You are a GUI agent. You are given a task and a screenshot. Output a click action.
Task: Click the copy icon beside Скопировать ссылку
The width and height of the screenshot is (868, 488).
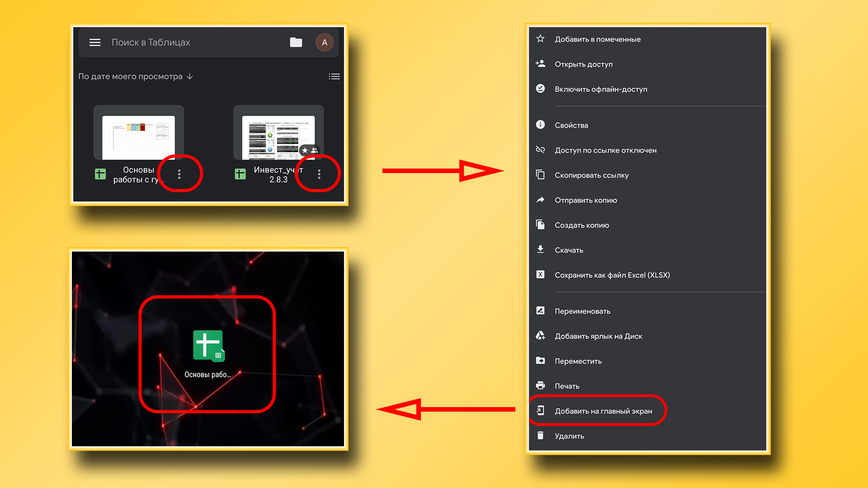coord(540,174)
